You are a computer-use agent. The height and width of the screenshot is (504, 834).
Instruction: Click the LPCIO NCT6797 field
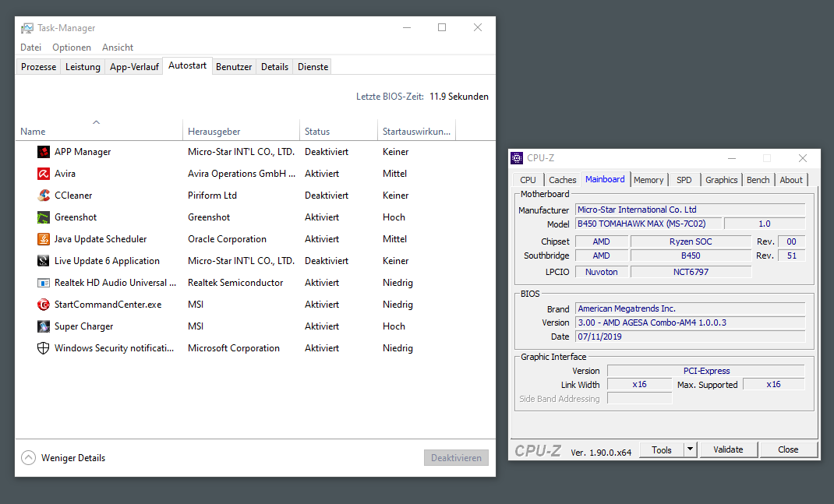tap(691, 272)
